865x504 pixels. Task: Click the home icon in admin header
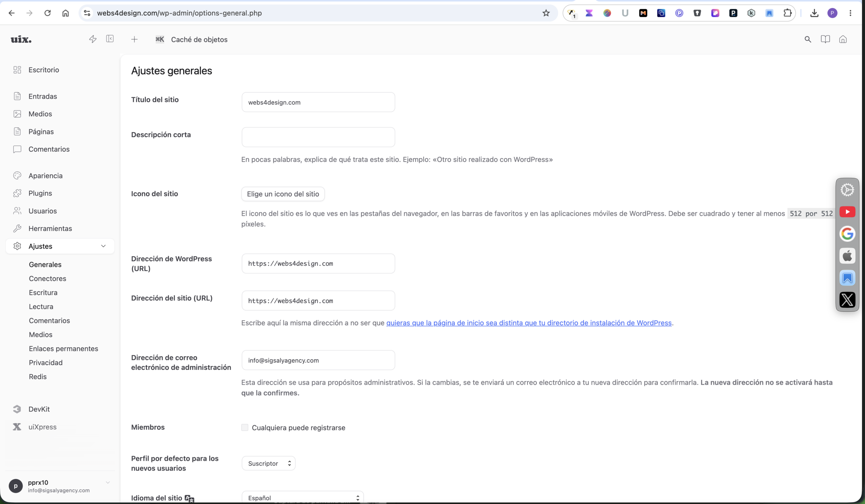[x=843, y=39]
